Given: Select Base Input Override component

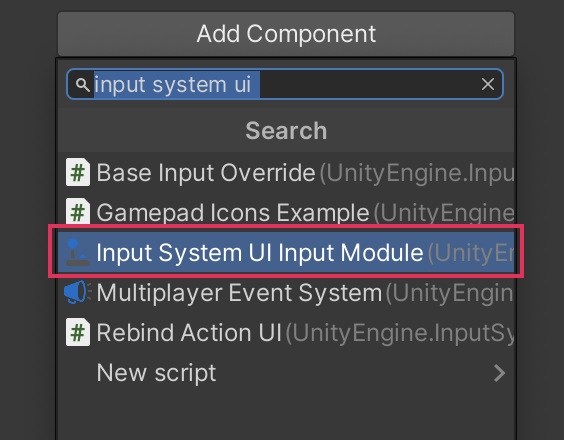Looking at the screenshot, I should (286, 173).
